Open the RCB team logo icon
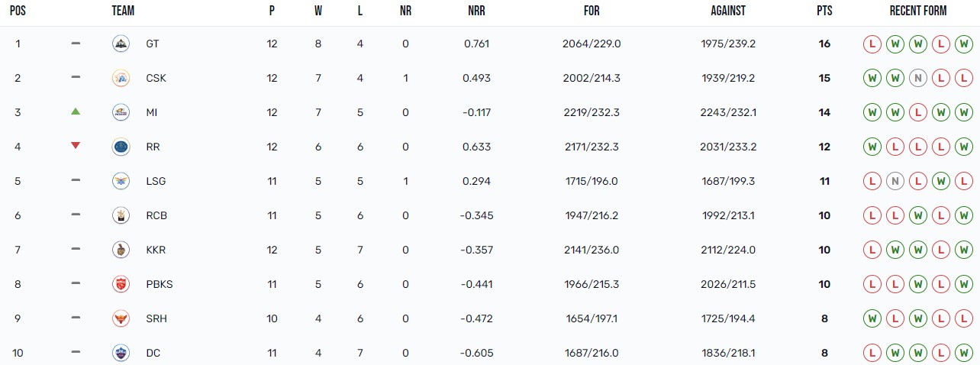This screenshot has height=365, width=980. pyautogui.click(x=121, y=215)
